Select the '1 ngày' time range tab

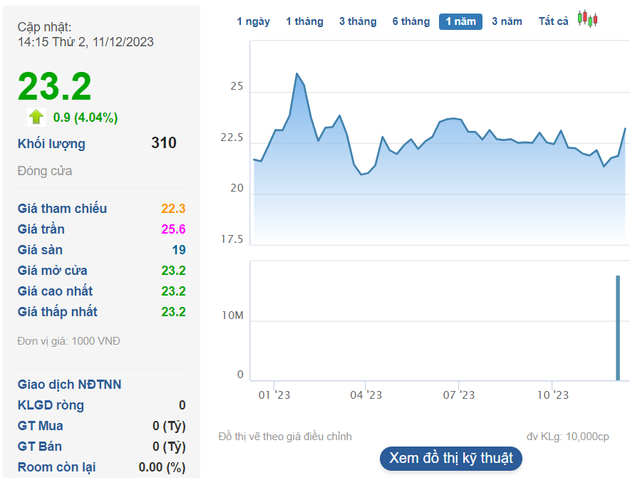tap(253, 21)
